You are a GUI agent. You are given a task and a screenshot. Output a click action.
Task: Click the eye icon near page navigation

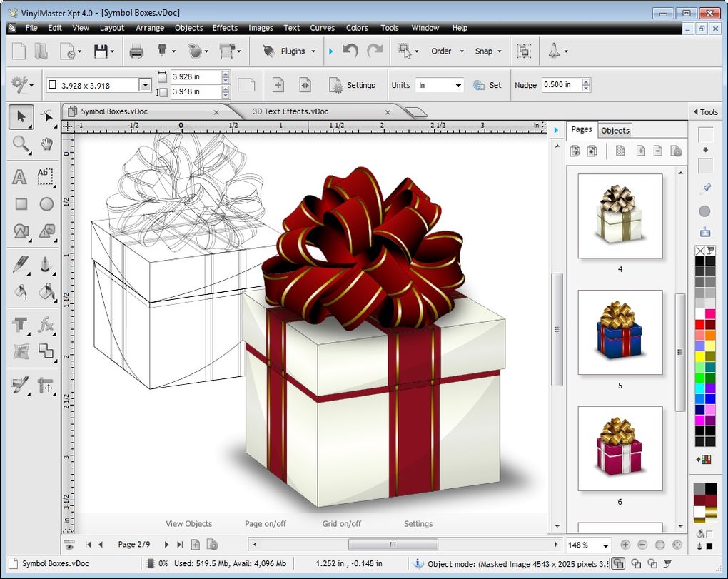pos(69,545)
